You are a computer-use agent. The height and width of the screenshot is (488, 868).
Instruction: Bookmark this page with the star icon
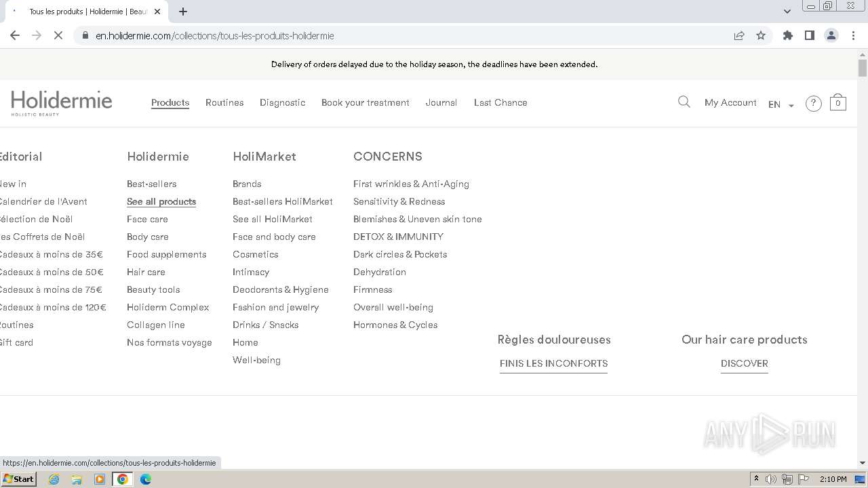pos(761,35)
